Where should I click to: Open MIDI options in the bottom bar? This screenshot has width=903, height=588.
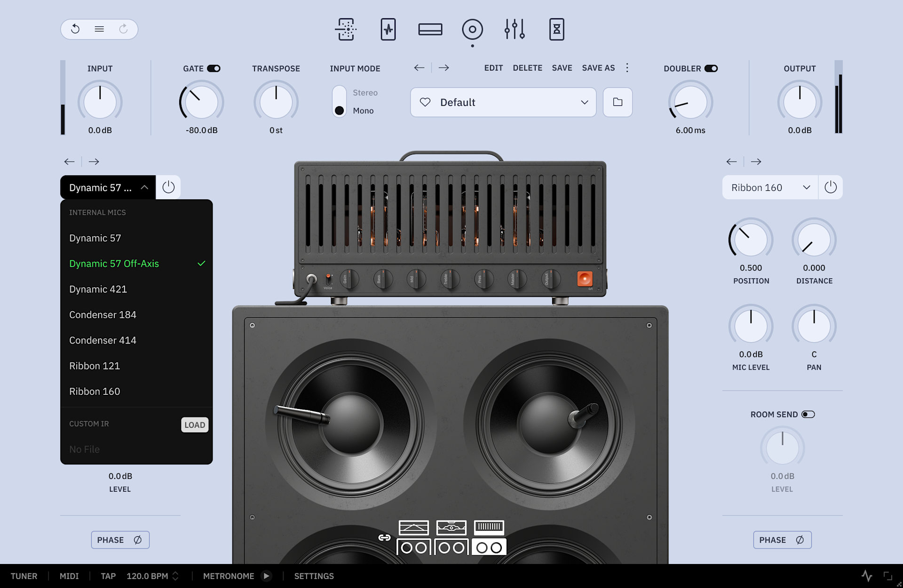(69, 576)
